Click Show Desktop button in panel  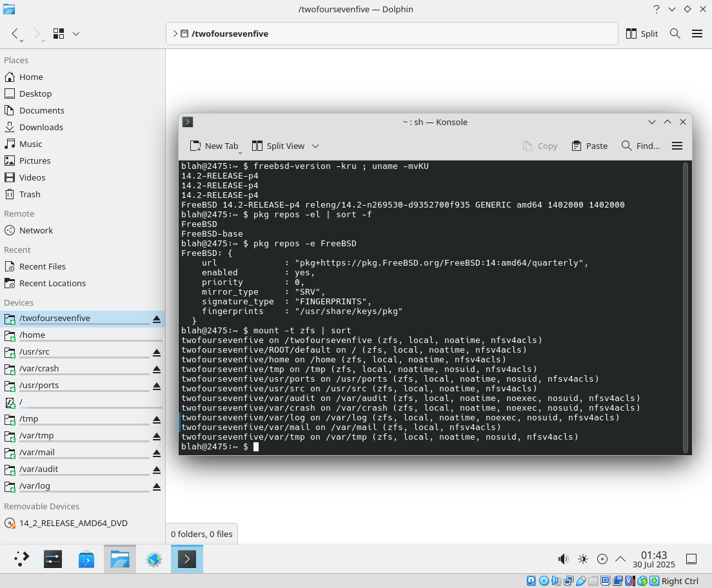tap(691, 559)
